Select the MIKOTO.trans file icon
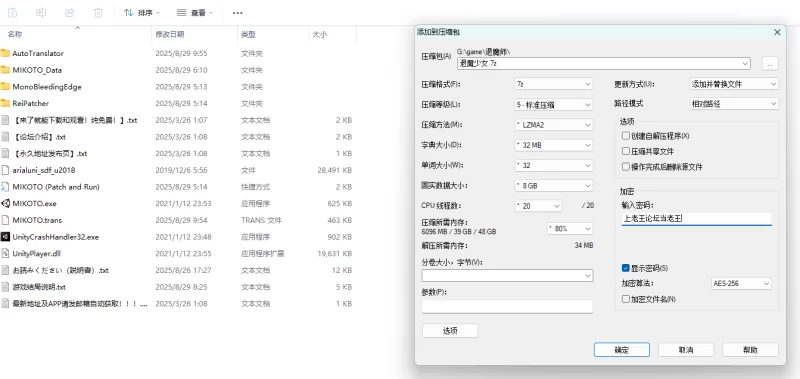The height and width of the screenshot is (379, 800). [6, 220]
